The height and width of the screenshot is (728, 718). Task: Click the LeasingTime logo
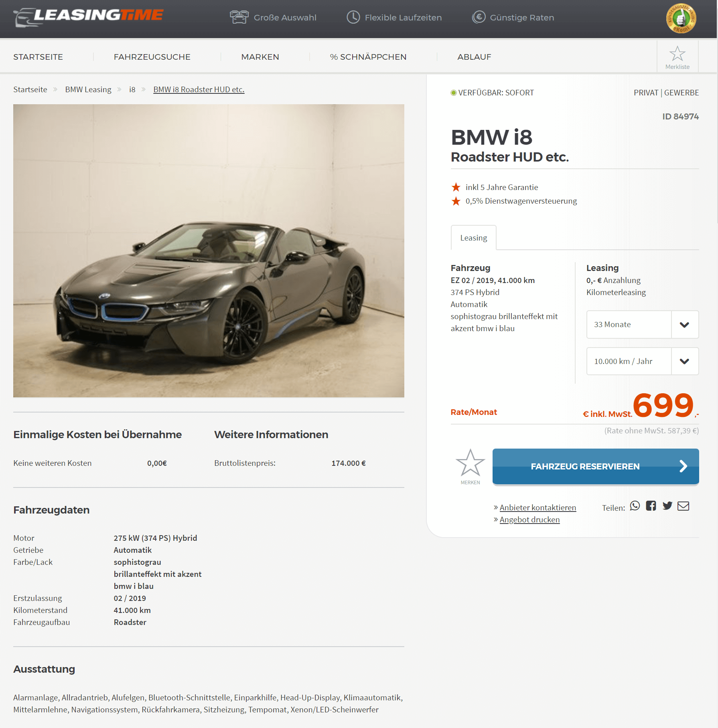point(88,17)
